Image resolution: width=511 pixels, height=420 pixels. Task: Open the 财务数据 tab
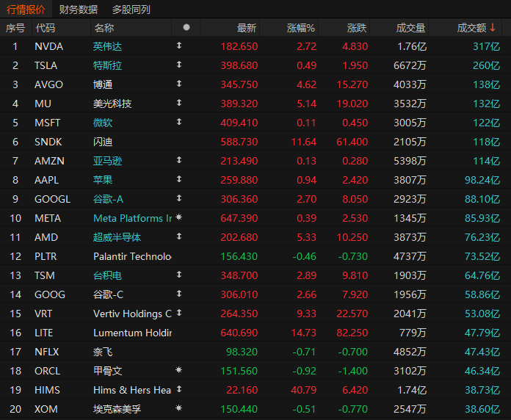[79, 10]
